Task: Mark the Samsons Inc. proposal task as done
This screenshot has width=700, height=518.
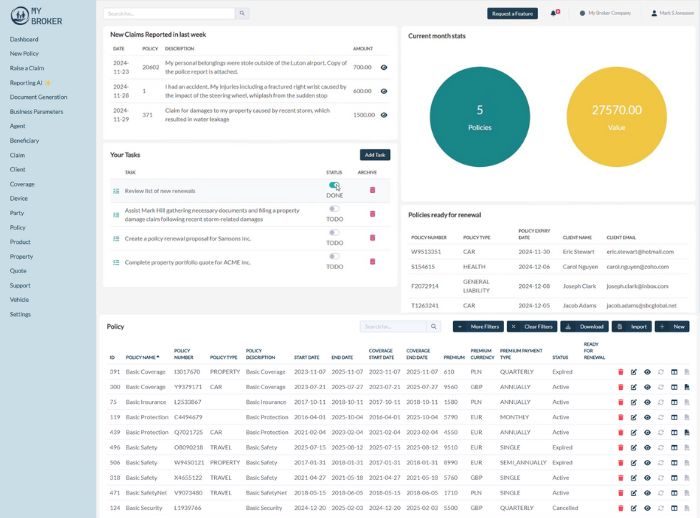Action: coord(334,232)
